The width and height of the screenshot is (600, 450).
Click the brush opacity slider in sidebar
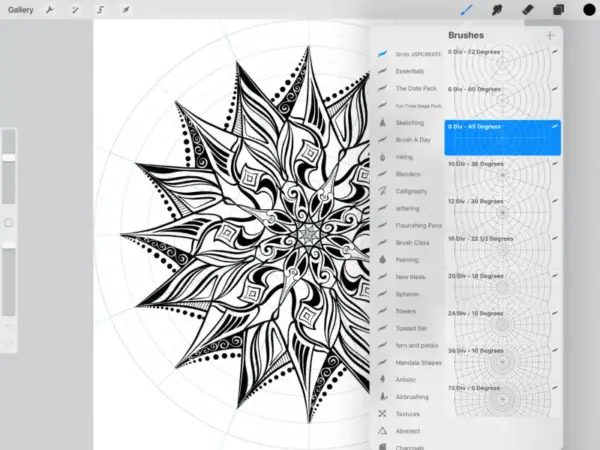pos(9,279)
